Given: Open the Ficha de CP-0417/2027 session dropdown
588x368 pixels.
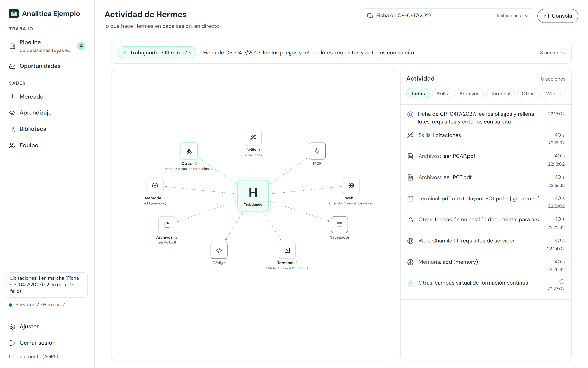Looking at the screenshot, I should [448, 16].
